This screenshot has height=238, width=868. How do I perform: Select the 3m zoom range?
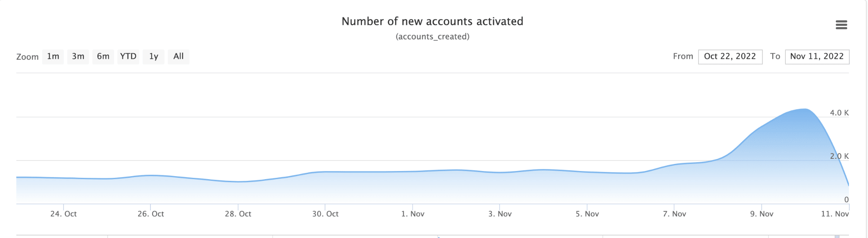pos(78,57)
